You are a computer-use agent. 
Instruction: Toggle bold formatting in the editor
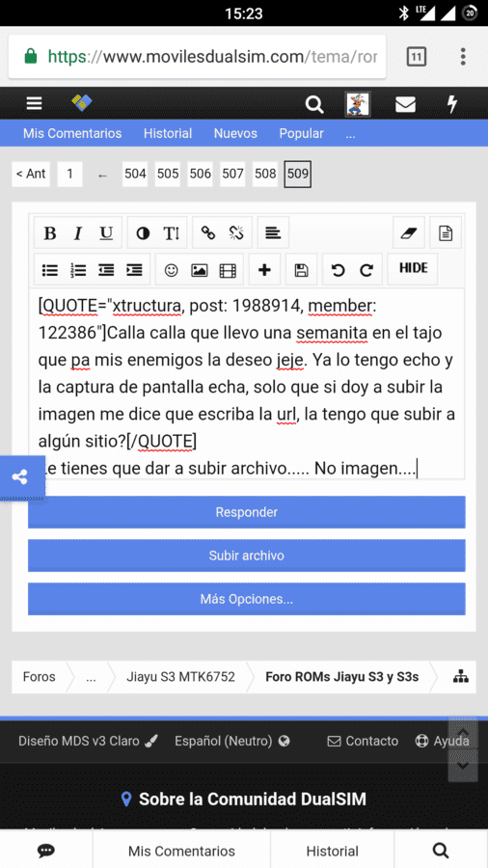50,233
